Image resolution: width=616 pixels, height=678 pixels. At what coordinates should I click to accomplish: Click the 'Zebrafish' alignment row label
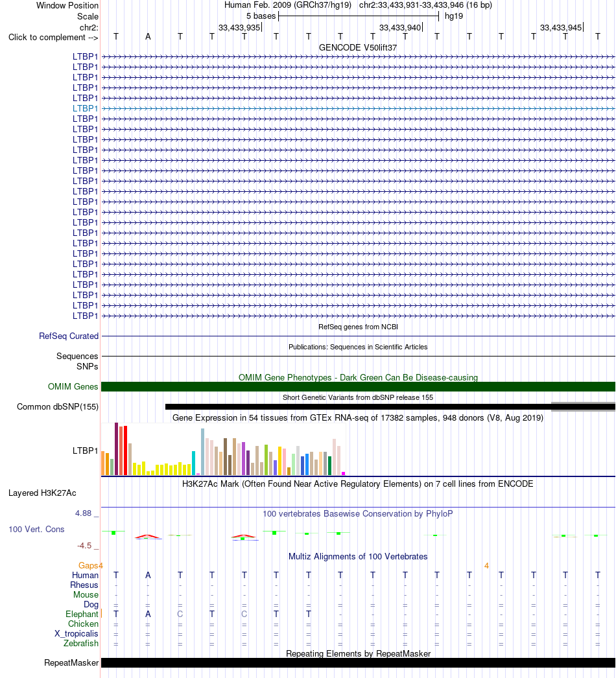point(81,644)
